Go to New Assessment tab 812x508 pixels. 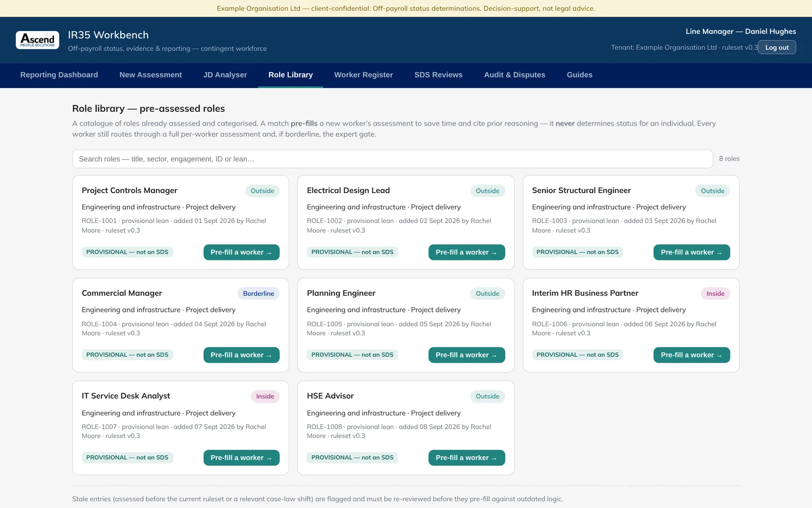[151, 75]
